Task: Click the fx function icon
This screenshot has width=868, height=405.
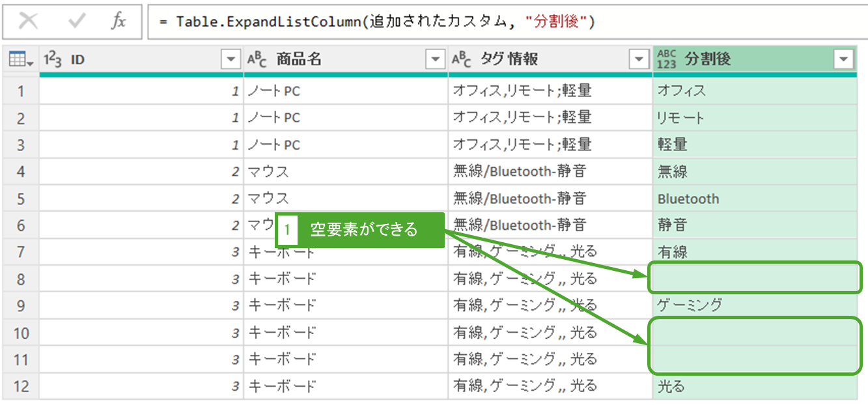Action: tap(118, 21)
